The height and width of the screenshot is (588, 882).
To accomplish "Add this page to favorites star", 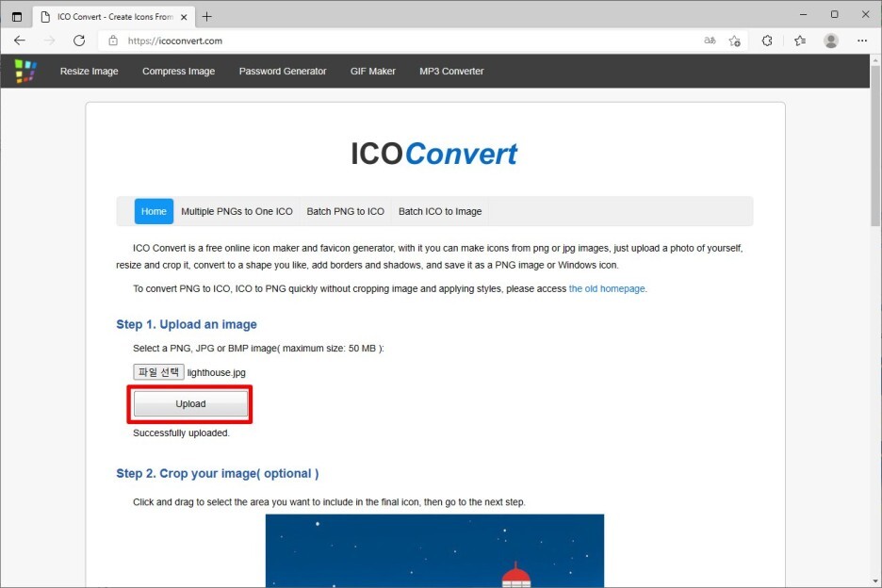I will tap(735, 41).
